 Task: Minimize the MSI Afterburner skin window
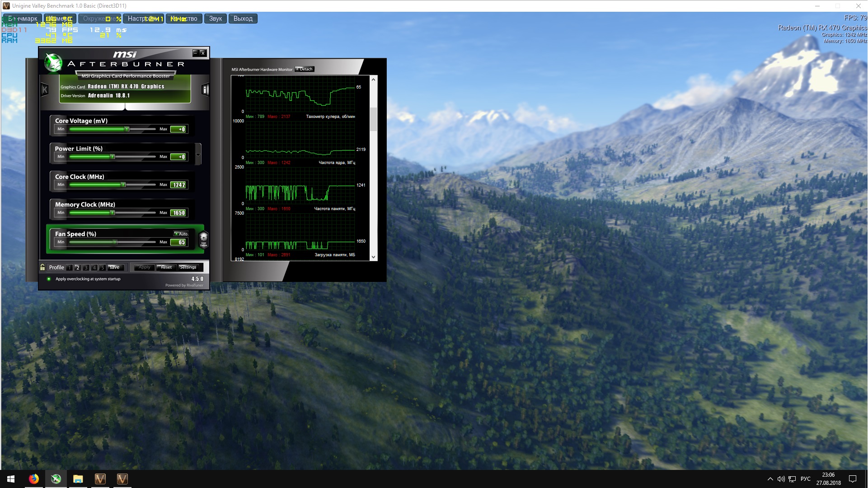click(x=195, y=53)
